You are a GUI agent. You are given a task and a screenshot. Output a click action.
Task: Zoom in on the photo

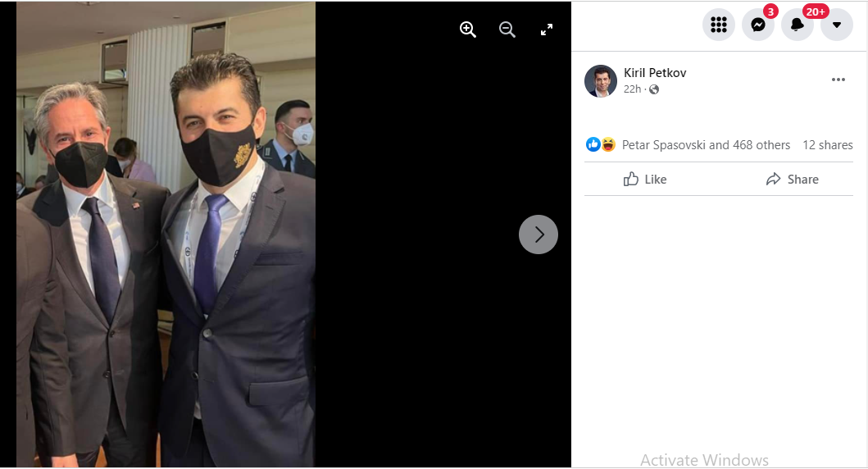point(468,30)
